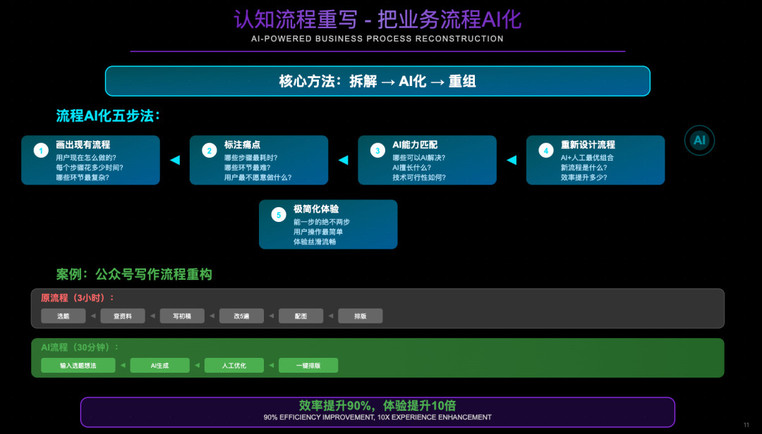Click the red label 原流程(3小时):
Screen dimensions: 762x434
[78, 298]
